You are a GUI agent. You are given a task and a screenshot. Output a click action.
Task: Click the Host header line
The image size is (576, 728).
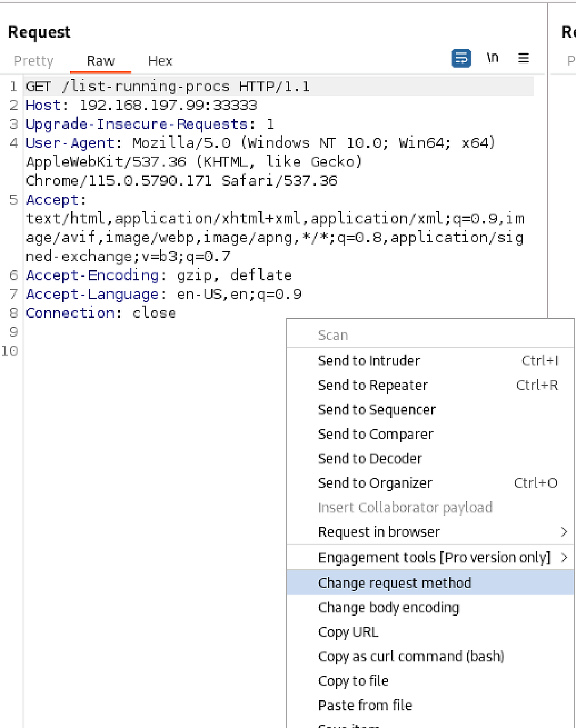tap(142, 105)
